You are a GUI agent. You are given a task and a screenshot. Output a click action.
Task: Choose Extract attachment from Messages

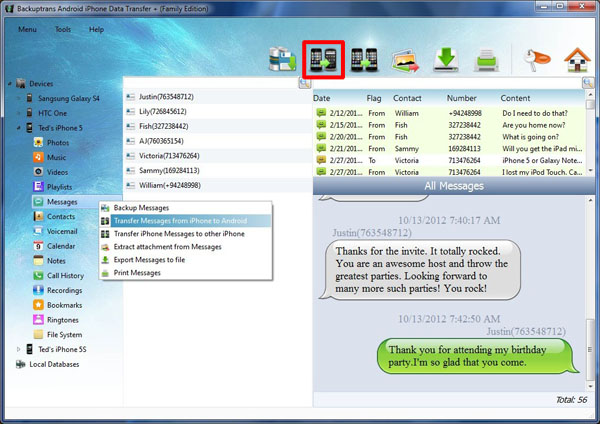coord(186,247)
